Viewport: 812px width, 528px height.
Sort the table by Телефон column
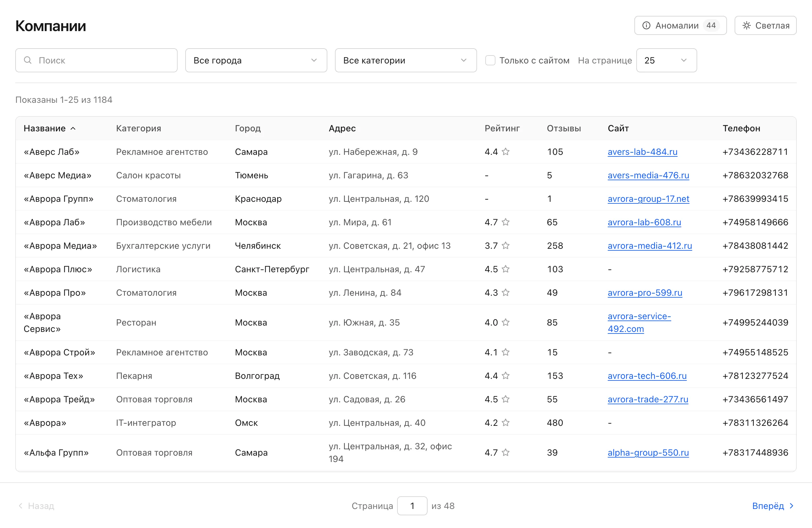pyautogui.click(x=741, y=128)
